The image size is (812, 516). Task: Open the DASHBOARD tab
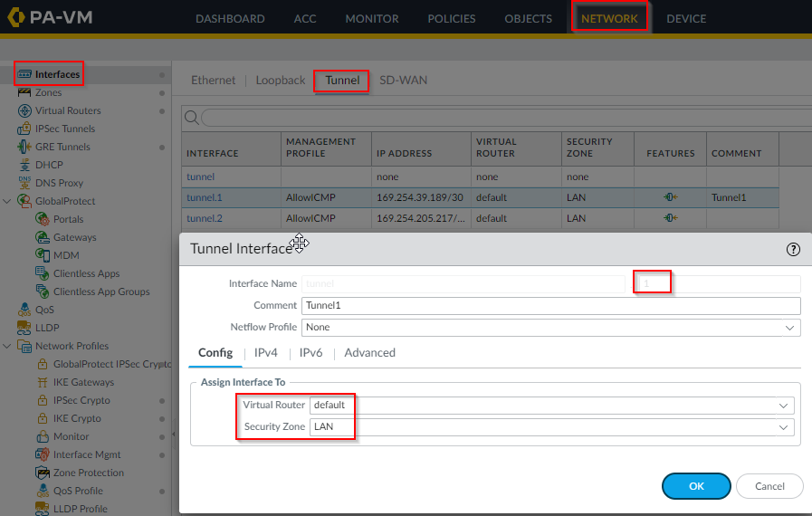click(230, 19)
